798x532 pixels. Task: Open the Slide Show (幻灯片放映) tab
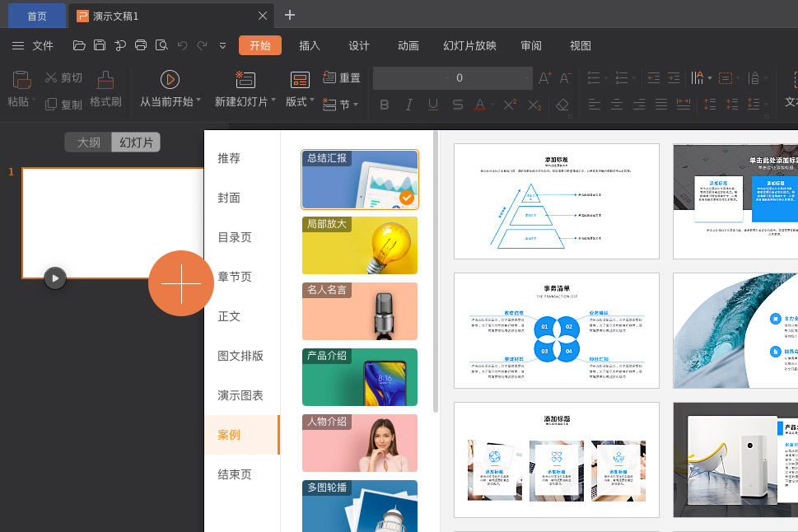(469, 45)
